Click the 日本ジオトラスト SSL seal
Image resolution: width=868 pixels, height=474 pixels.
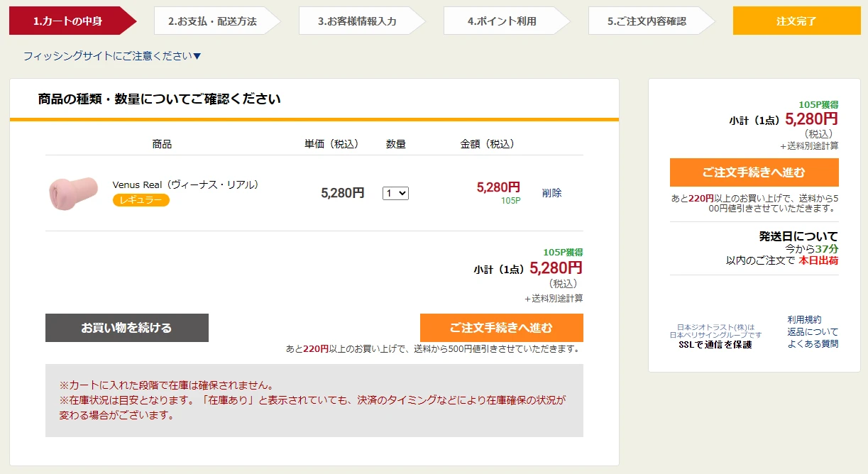click(x=715, y=336)
